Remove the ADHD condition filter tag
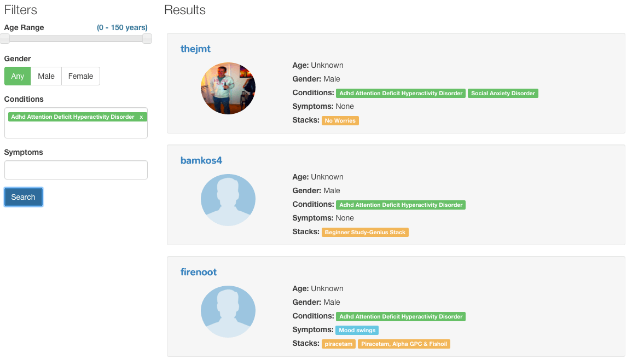 coord(141,117)
